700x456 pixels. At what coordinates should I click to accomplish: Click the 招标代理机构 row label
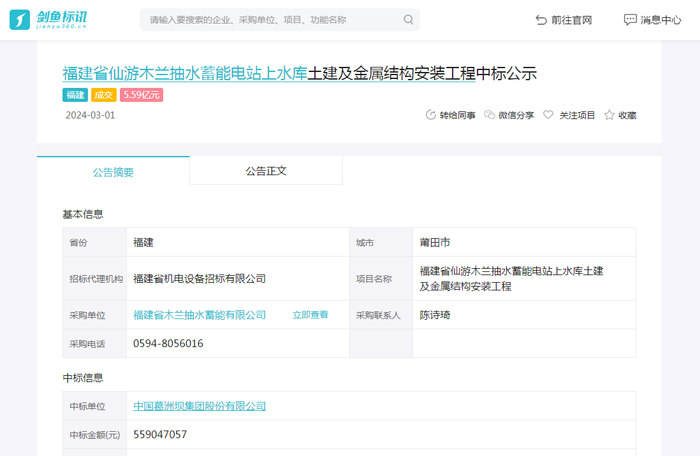pyautogui.click(x=96, y=279)
